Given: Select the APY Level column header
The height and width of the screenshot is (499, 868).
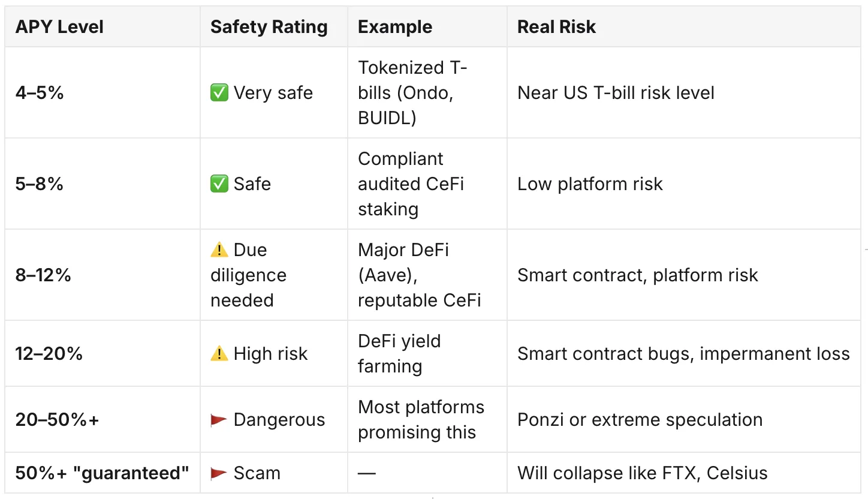Looking at the screenshot, I should point(59,27).
